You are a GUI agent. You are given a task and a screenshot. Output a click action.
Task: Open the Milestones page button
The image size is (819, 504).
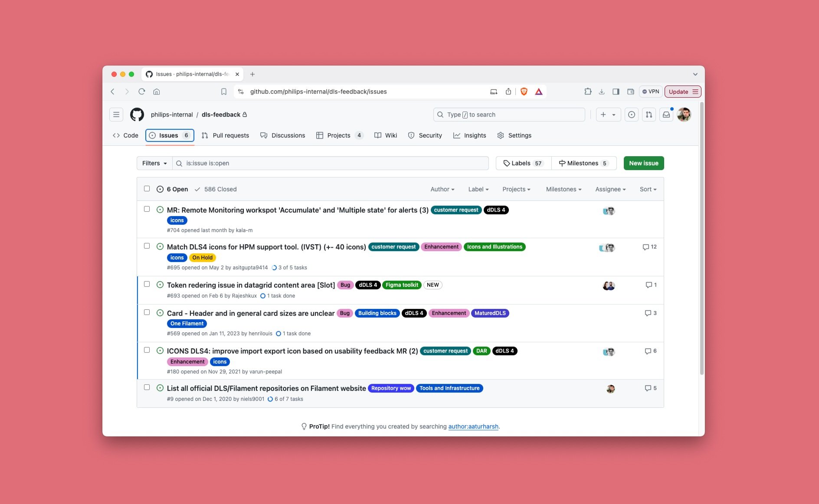coord(584,163)
